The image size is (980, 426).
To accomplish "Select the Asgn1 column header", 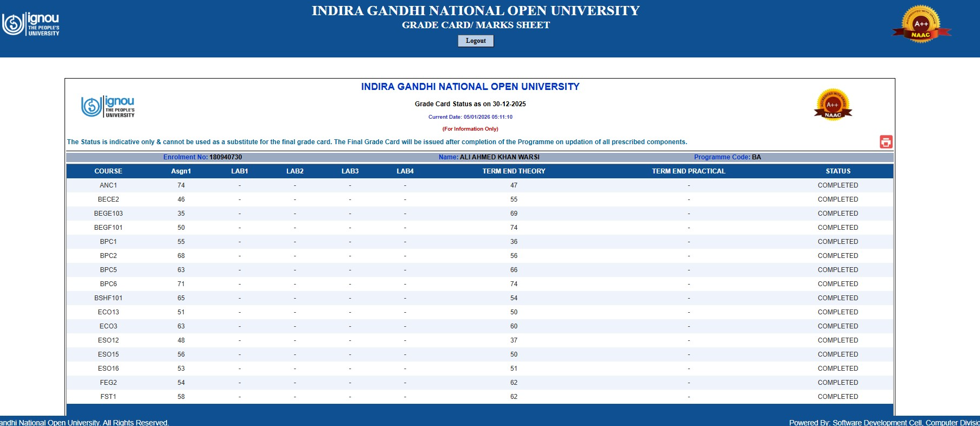I will click(x=181, y=171).
